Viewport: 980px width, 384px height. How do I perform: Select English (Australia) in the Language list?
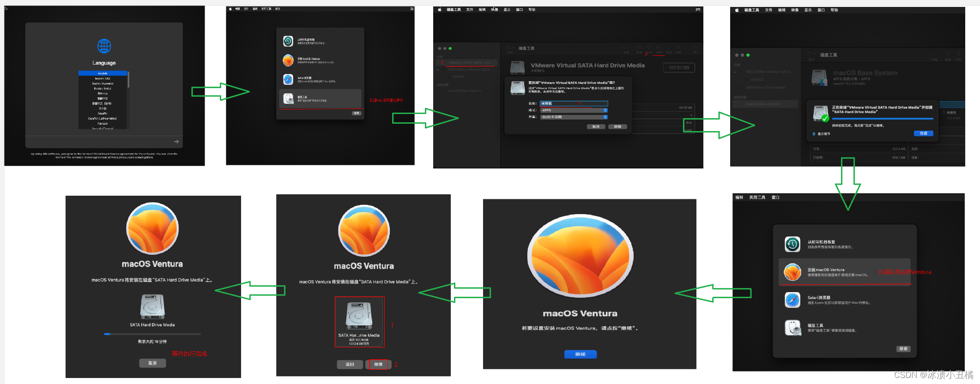[x=103, y=84]
